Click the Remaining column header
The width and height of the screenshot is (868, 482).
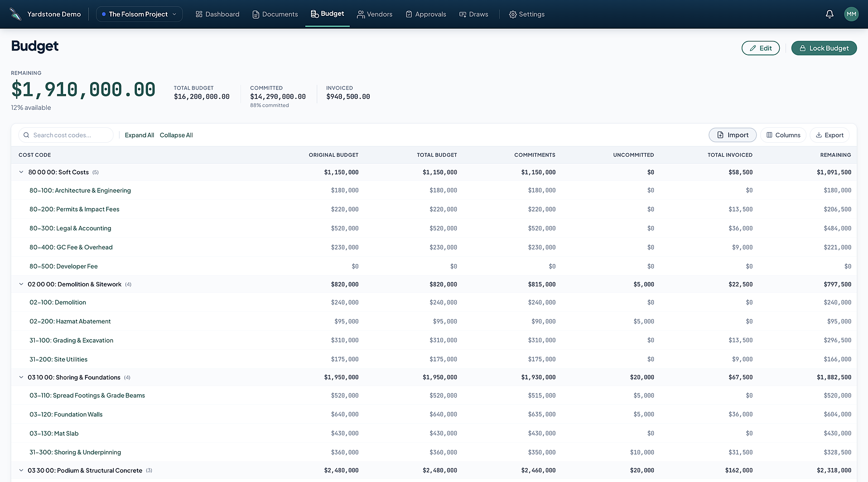coord(836,155)
